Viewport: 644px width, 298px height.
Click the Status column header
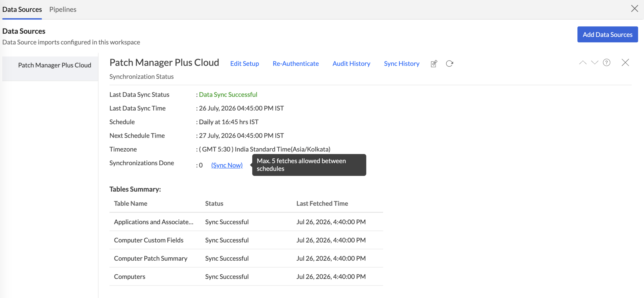click(214, 203)
